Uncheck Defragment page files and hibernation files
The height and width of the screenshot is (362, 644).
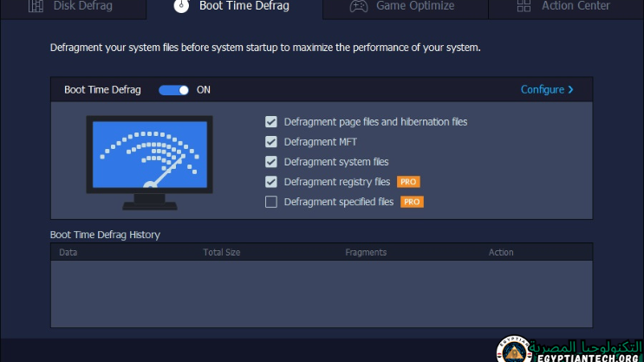[271, 122]
